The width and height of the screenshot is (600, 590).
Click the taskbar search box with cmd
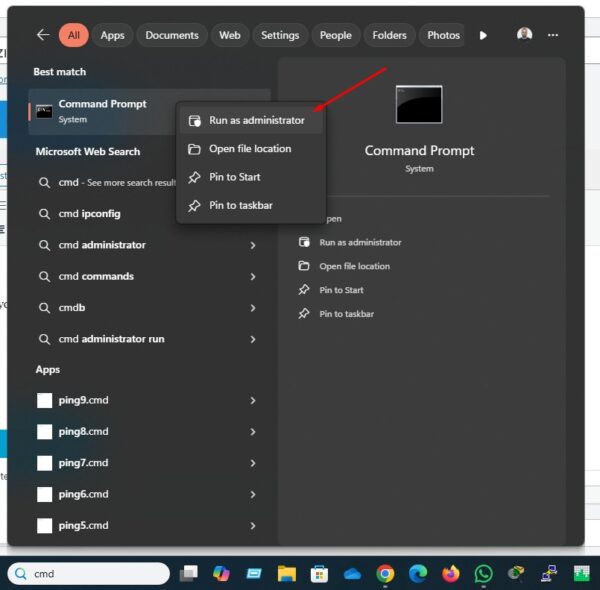click(x=88, y=574)
